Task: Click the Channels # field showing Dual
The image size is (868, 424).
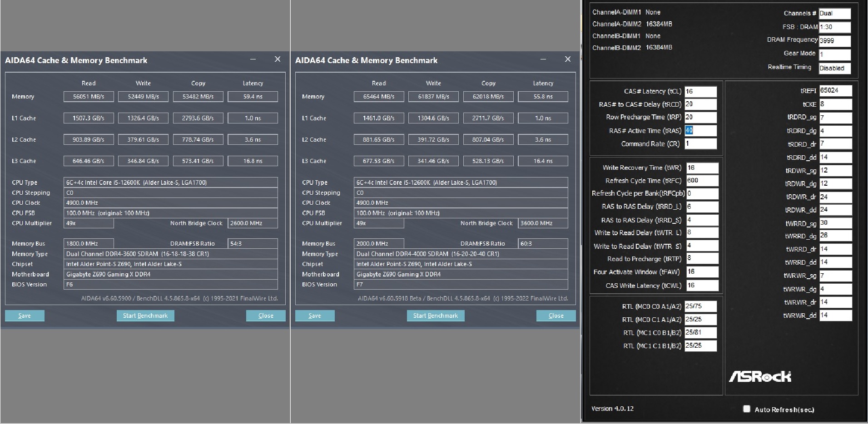Action: 834,14
